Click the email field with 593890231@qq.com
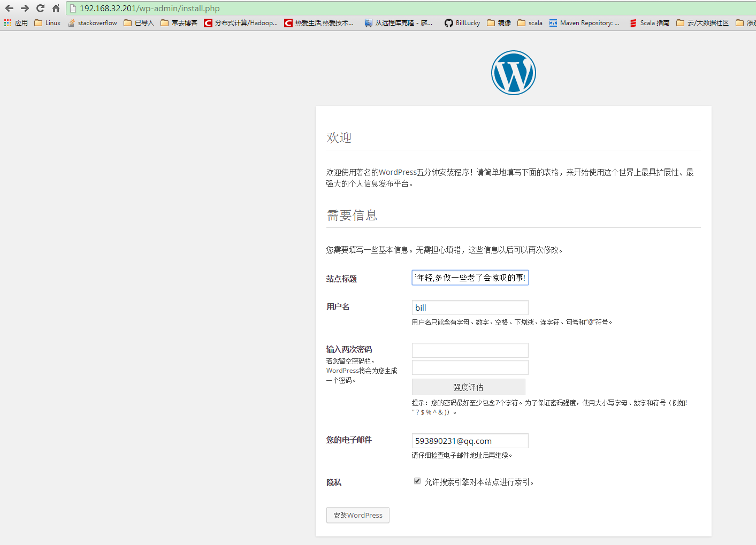The height and width of the screenshot is (545, 756). 470,441
